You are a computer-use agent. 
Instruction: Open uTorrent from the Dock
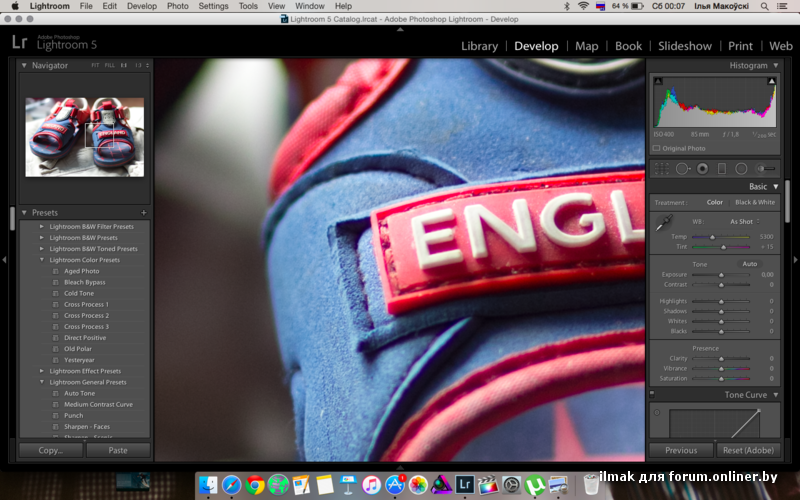(x=535, y=485)
